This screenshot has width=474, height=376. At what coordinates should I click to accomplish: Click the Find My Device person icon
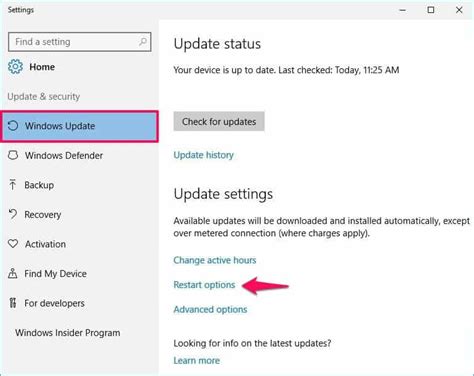click(x=13, y=273)
